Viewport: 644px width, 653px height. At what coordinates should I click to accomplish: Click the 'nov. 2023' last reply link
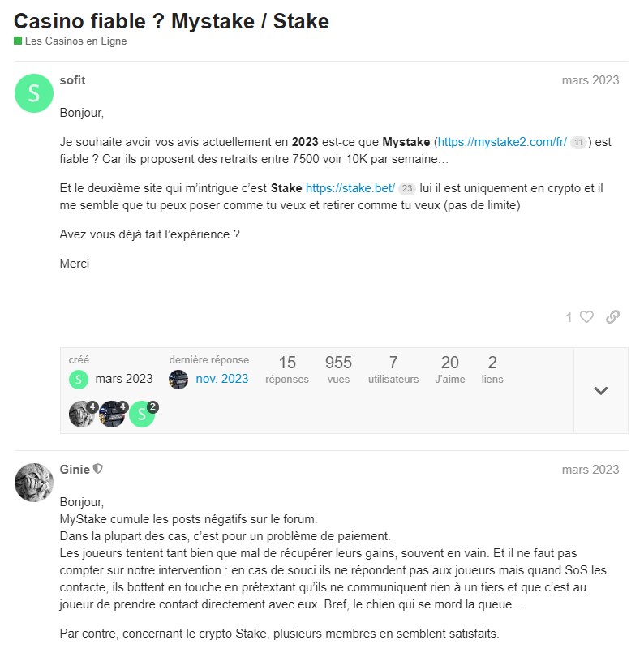(221, 379)
